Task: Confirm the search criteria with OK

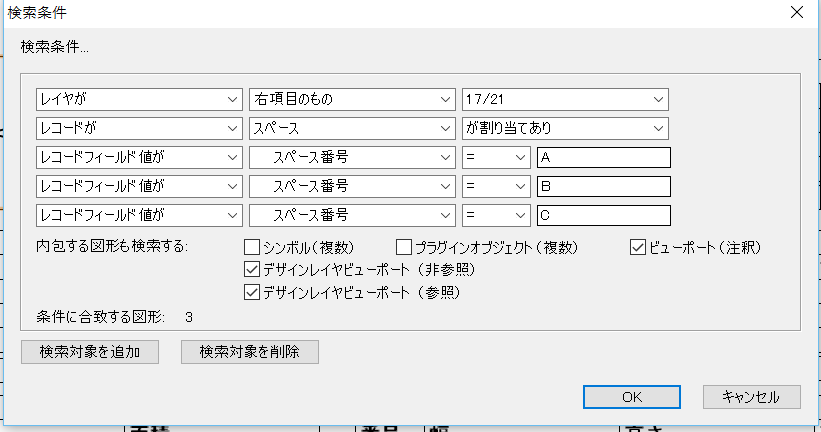Action: click(x=632, y=396)
